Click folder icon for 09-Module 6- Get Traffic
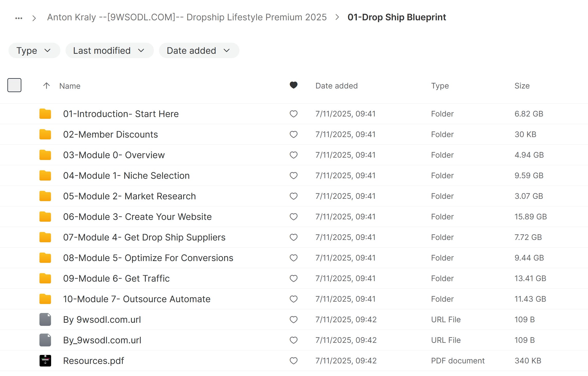The image size is (588, 376). coord(45,278)
